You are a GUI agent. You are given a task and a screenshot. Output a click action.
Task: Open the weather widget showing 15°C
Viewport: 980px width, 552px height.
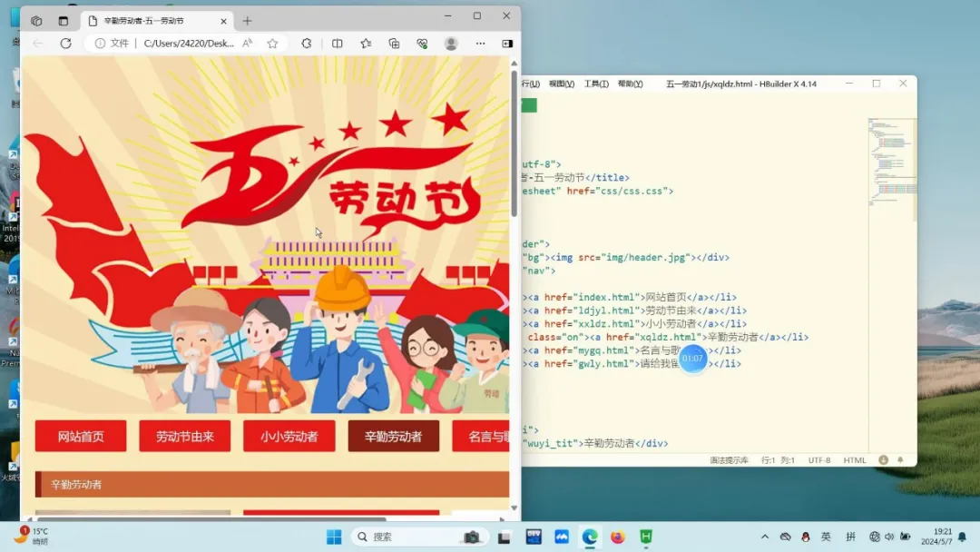(33, 536)
